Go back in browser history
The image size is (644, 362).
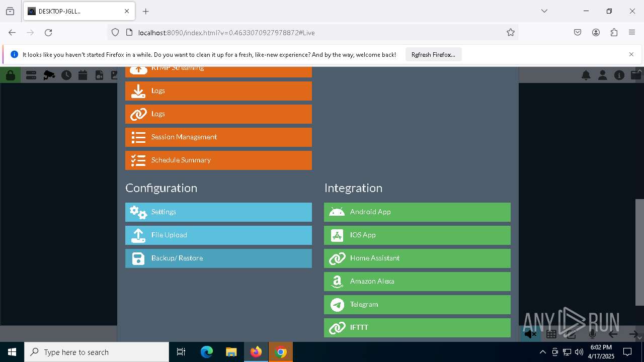pyautogui.click(x=12, y=33)
